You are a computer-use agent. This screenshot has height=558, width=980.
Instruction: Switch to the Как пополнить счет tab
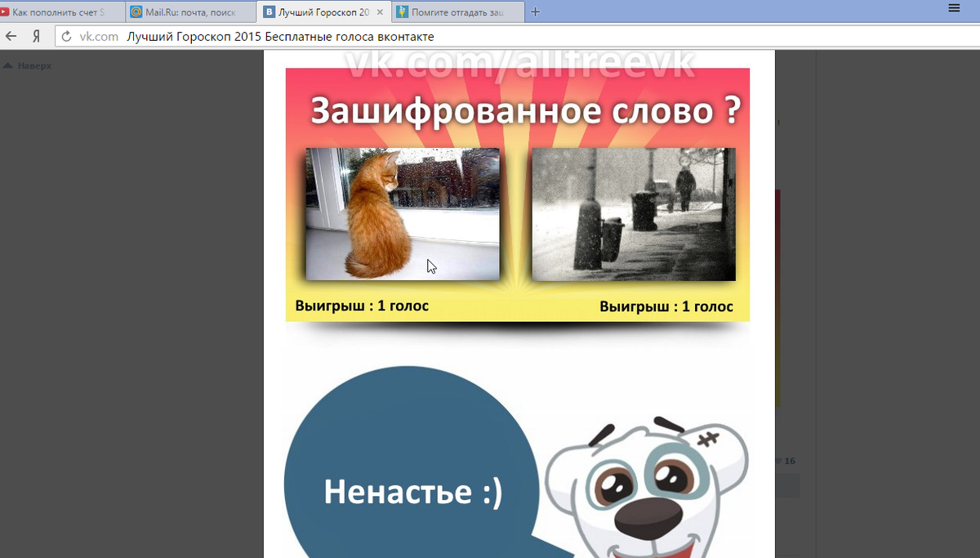[63, 12]
